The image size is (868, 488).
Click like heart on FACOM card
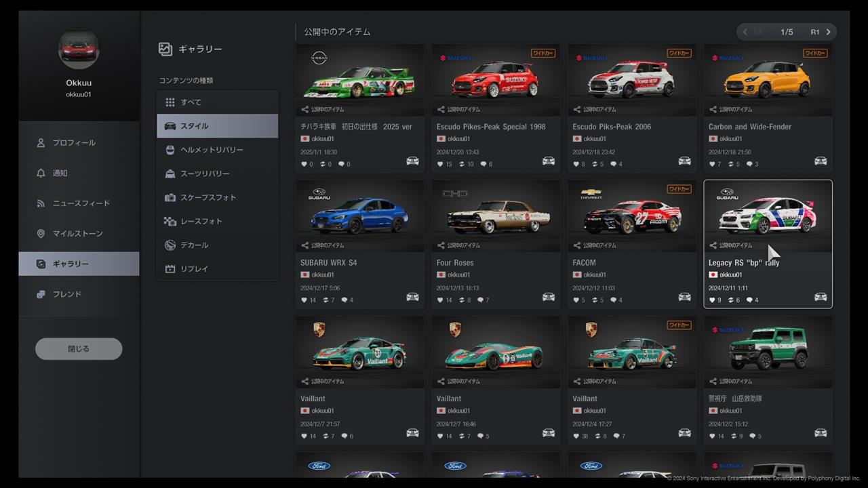point(576,300)
